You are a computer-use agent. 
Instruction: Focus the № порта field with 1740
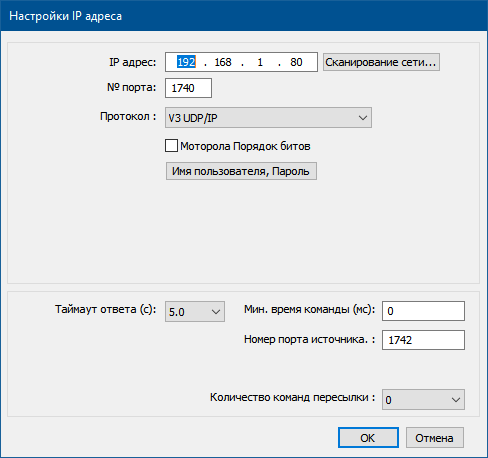[x=188, y=88]
